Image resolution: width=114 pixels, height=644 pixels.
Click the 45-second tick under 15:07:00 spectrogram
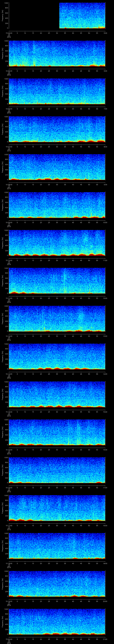tap(81, 147)
